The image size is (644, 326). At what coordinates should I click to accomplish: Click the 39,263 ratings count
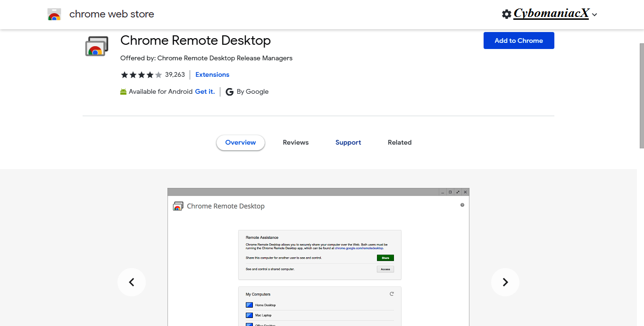[x=175, y=74]
